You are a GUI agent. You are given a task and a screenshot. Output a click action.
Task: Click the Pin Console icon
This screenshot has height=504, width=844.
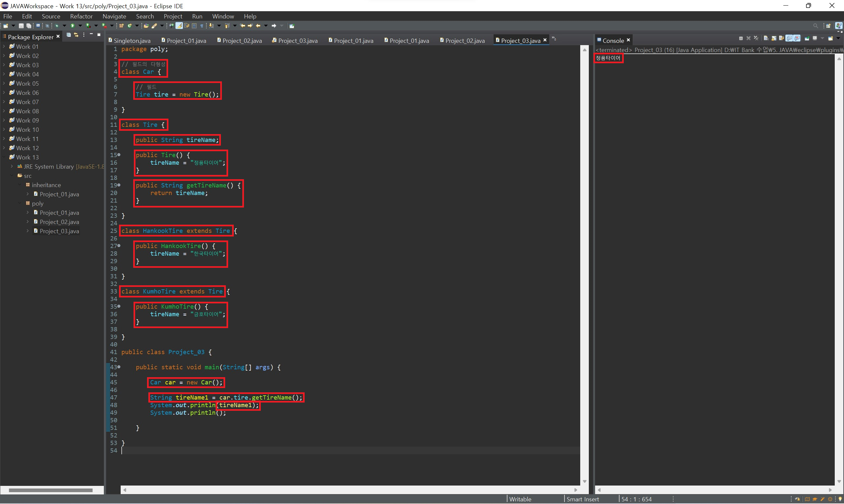pyautogui.click(x=807, y=39)
